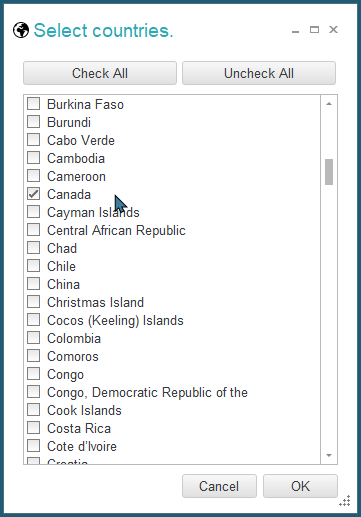Select the Costa Rica checkbox

[34, 428]
